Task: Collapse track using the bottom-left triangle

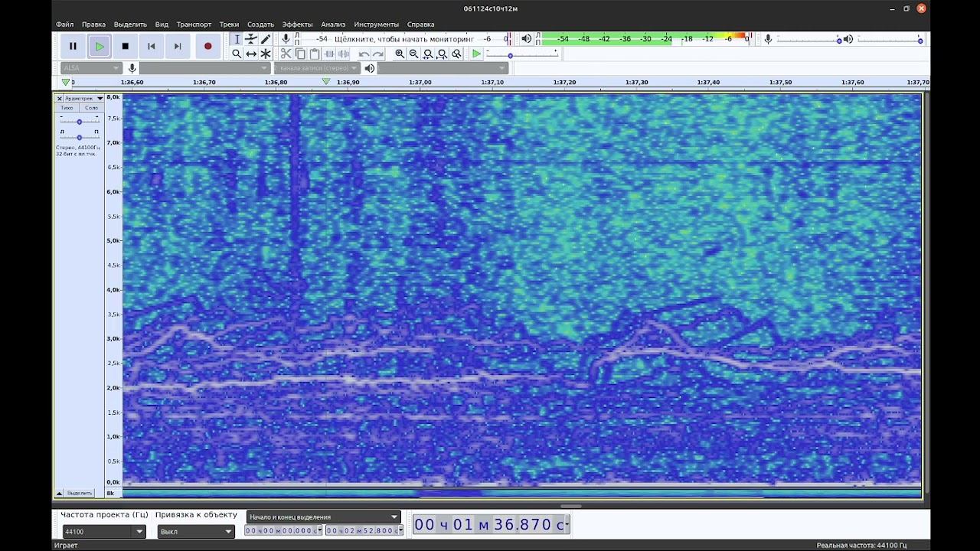Action: pos(59,493)
